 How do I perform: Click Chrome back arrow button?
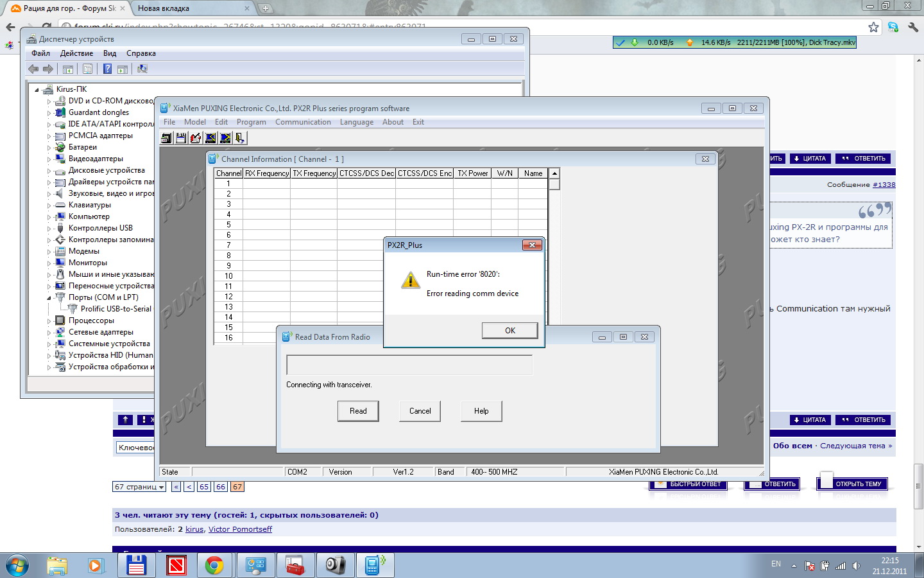click(x=10, y=27)
